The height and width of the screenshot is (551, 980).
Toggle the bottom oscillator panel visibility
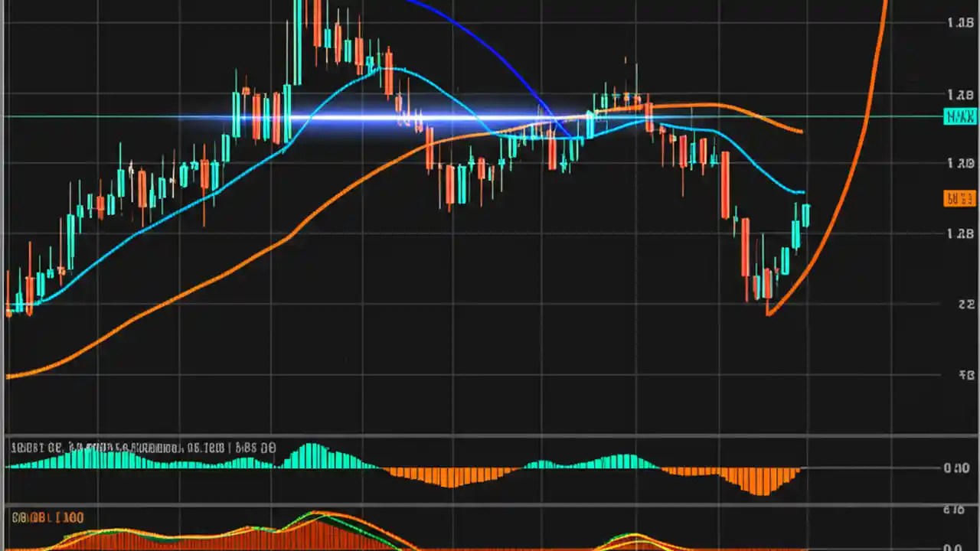46,517
